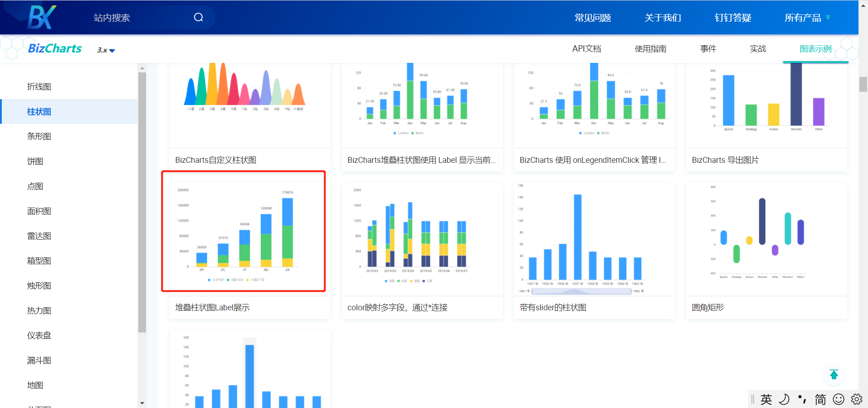Select 雷达图 in the sidebar
Viewport: 868px width, 408px height.
click(x=39, y=236)
